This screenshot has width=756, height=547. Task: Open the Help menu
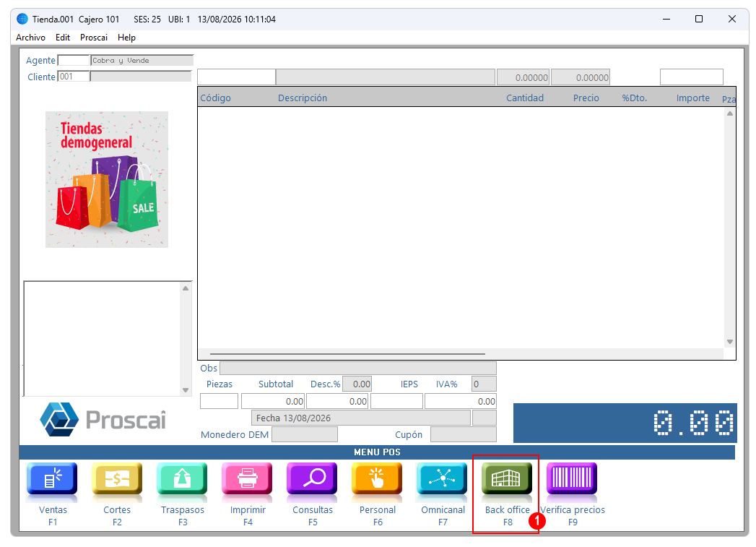(126, 38)
